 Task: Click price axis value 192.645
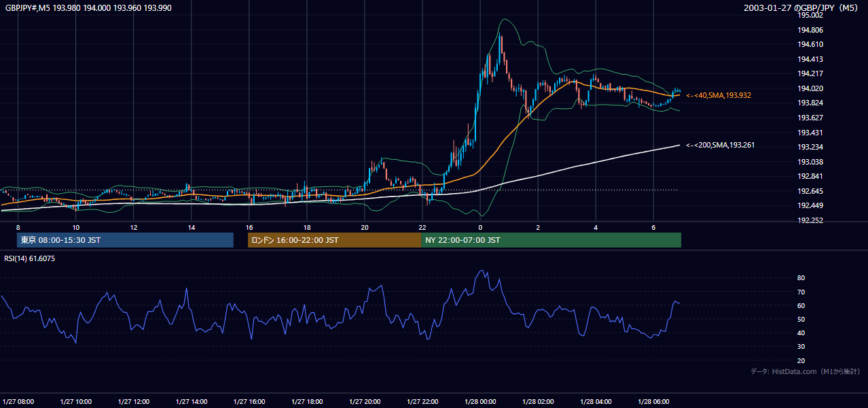[x=810, y=191]
